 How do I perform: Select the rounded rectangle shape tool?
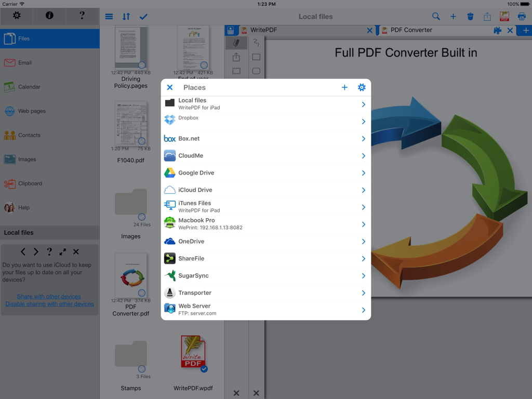[x=256, y=71]
